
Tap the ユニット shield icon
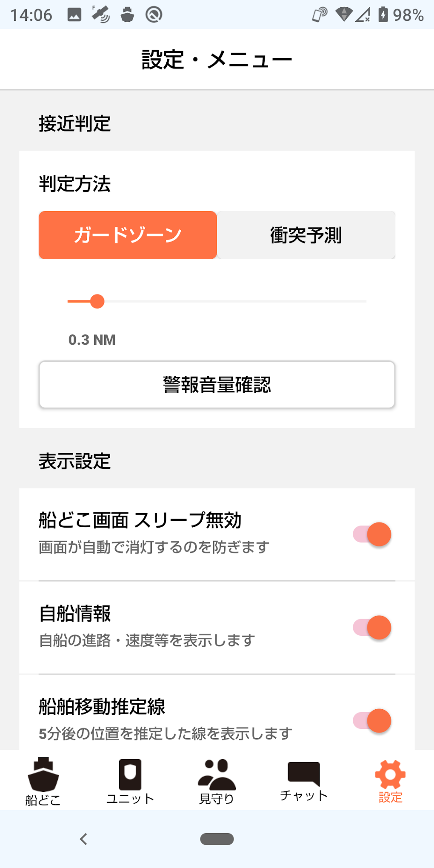tap(130, 774)
